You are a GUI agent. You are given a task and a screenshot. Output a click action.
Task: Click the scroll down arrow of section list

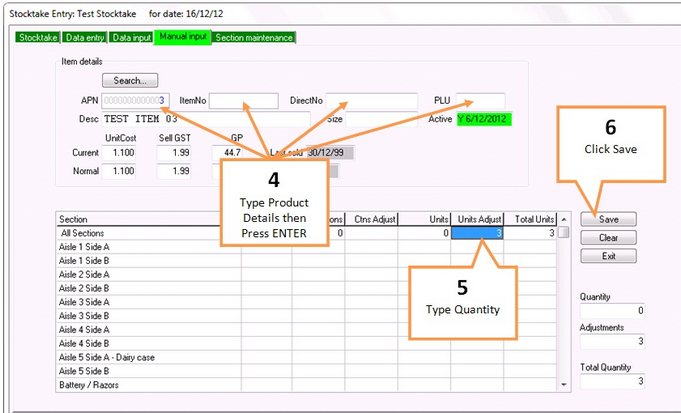564,385
